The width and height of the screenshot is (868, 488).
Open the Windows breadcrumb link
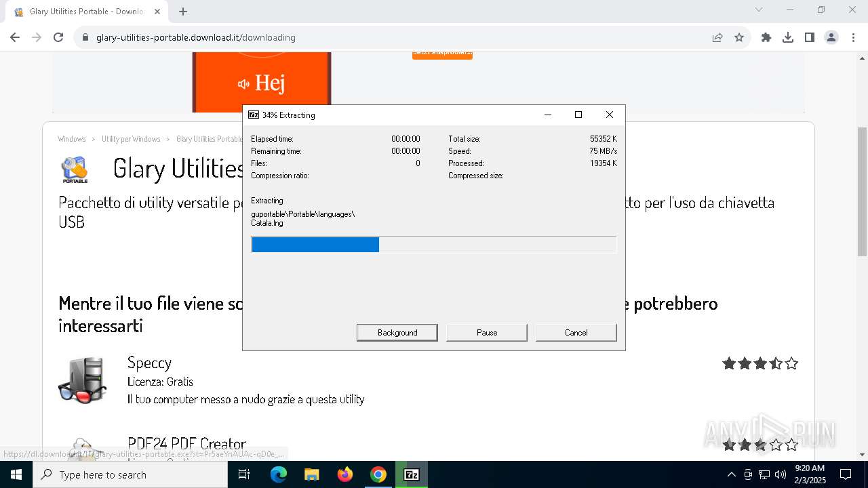(x=72, y=139)
